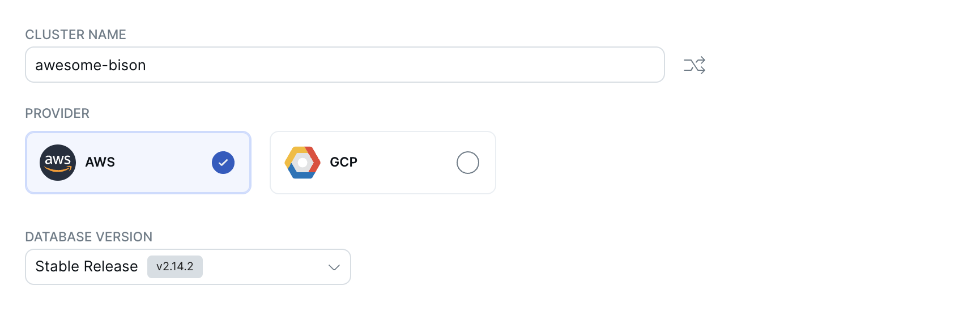Click empty space inside the Database Version box
980x315 pixels.
pyautogui.click(x=261, y=267)
